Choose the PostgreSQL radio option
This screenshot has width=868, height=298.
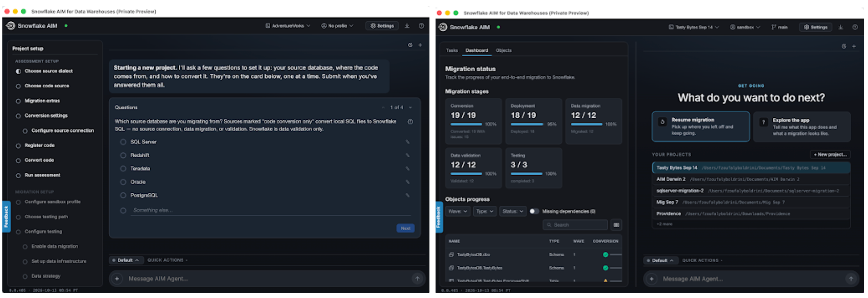pos(123,195)
